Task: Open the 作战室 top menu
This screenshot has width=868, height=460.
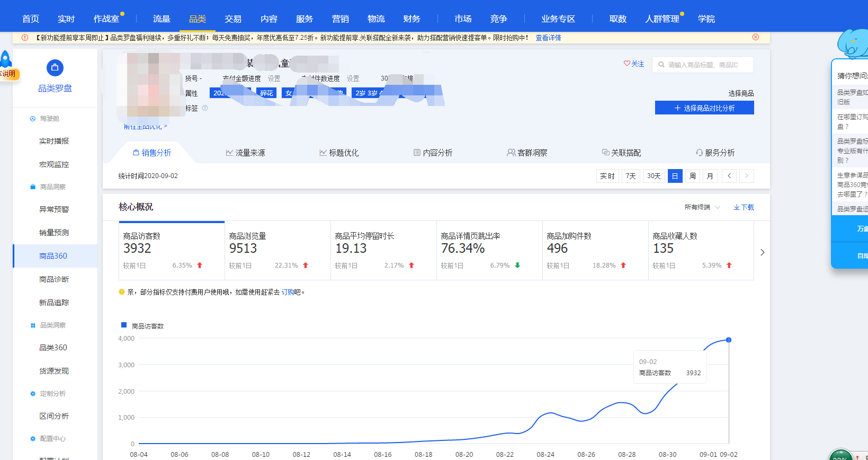Action: pos(106,19)
